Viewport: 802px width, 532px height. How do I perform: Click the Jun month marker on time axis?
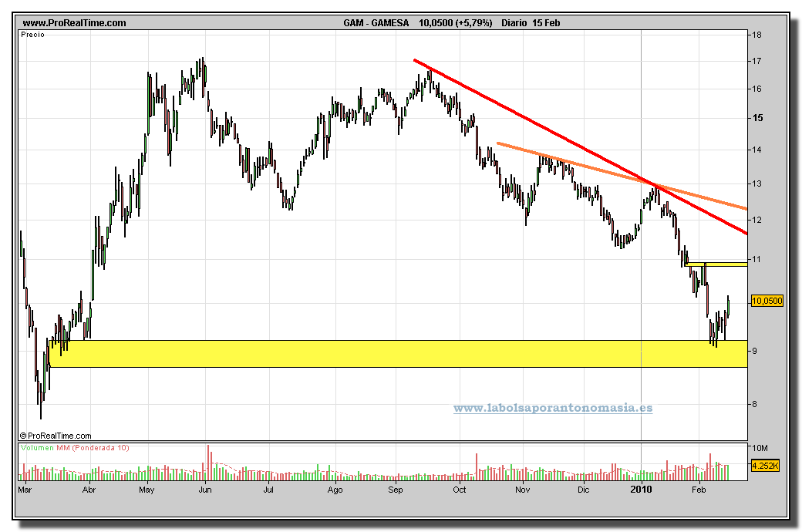[205, 490]
